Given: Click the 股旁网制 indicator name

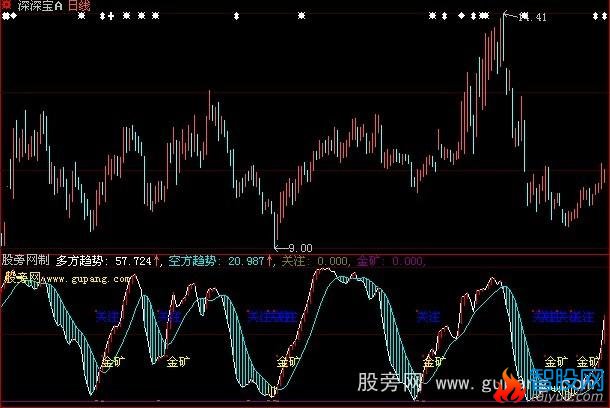Looking at the screenshot, I should pos(26,260).
